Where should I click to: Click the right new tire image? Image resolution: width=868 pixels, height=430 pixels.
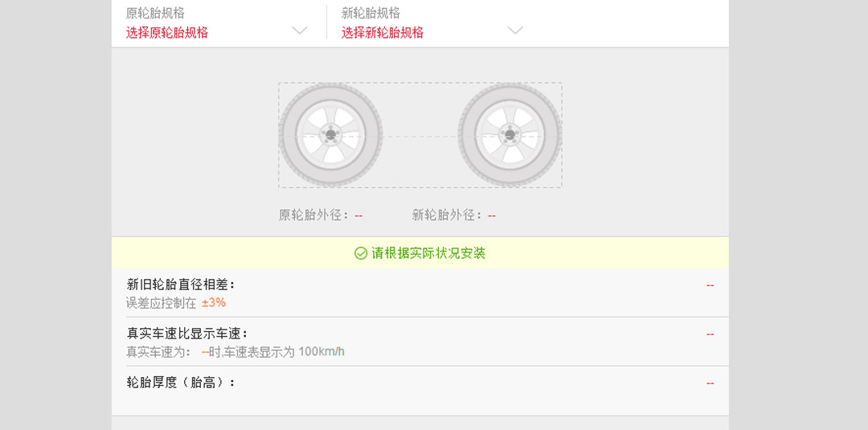point(510,135)
